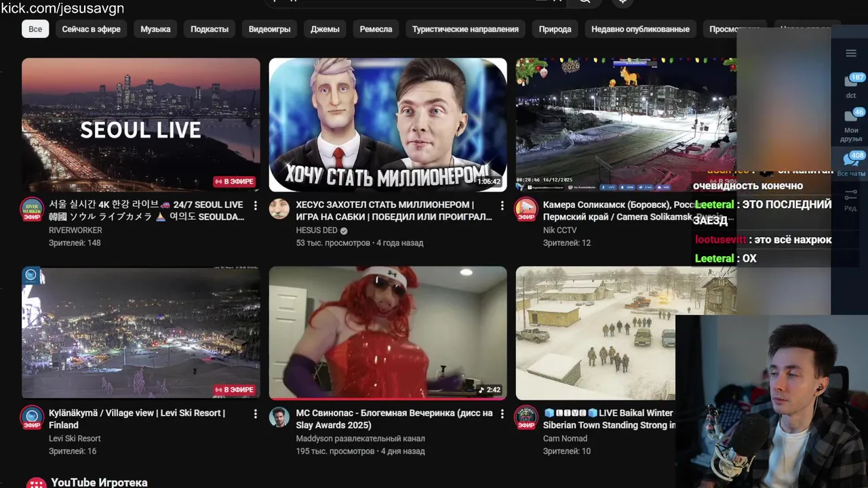
Task: Open the Seoul Live video title
Action: click(146, 211)
